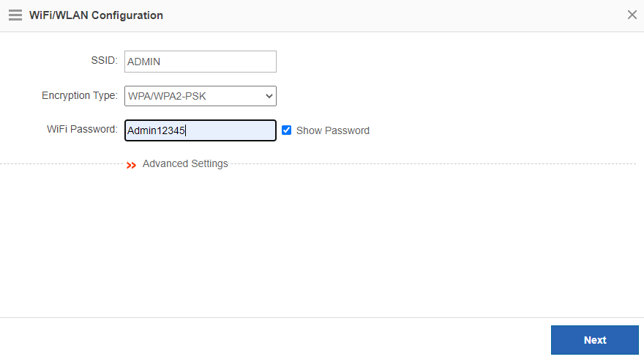Click the WiFi/WLAN Configuration title text
The height and width of the screenshot is (362, 644).
[96, 15]
